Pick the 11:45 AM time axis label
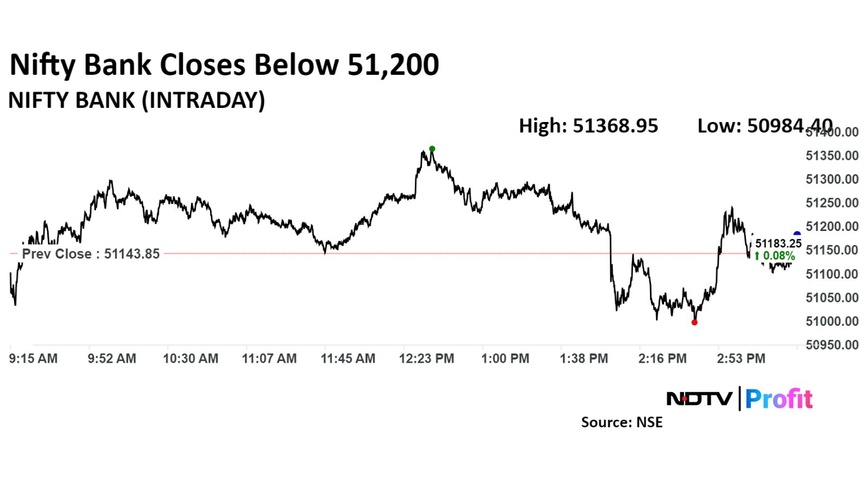This screenshot has width=868, height=488. [x=348, y=358]
